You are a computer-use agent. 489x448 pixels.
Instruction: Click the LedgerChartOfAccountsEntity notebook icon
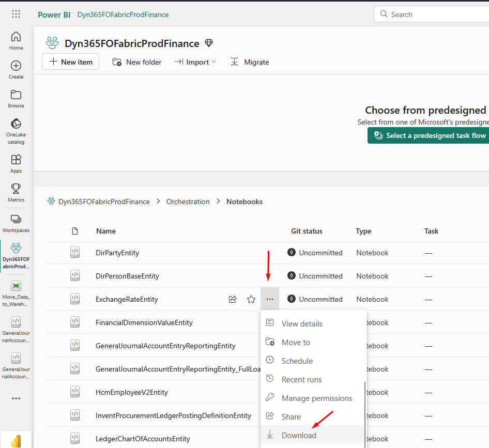point(75,439)
